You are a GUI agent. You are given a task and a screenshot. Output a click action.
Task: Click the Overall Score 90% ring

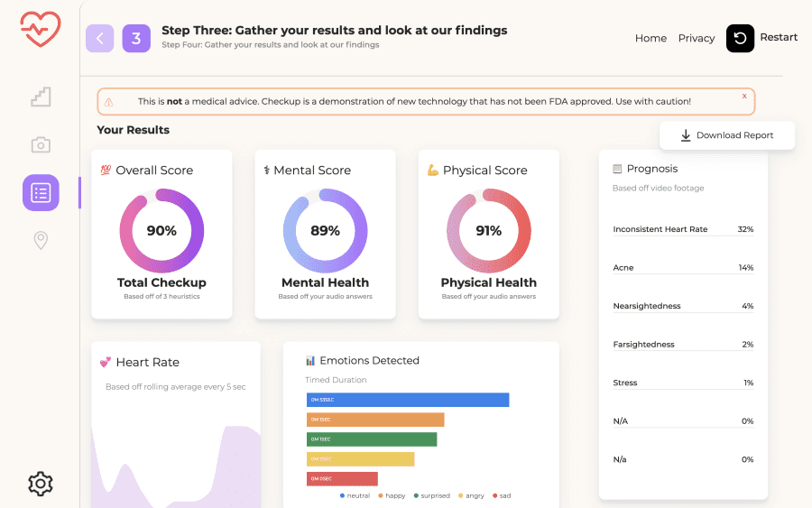tap(161, 230)
